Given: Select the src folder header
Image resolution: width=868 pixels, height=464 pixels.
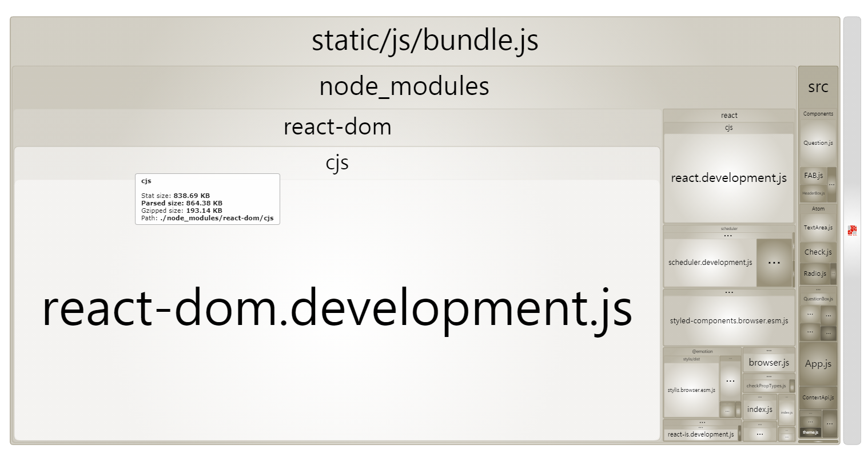Looking at the screenshot, I should click(x=818, y=87).
